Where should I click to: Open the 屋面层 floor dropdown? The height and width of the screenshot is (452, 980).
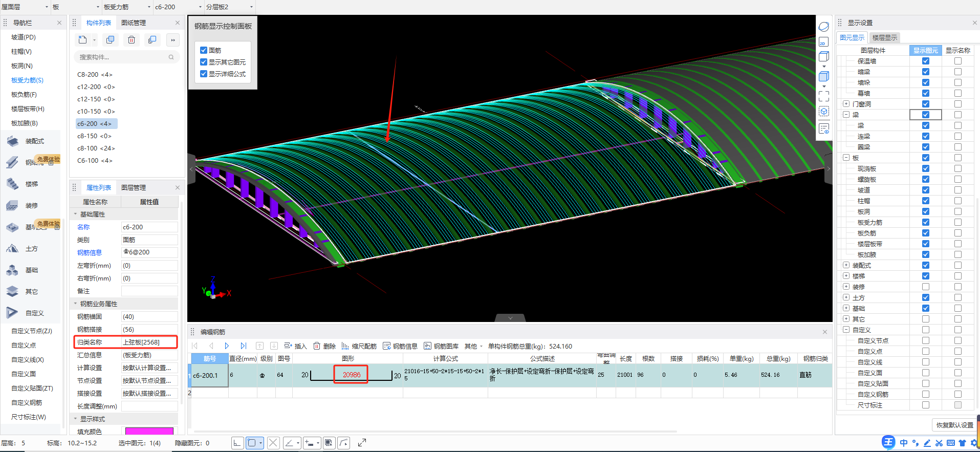point(25,7)
